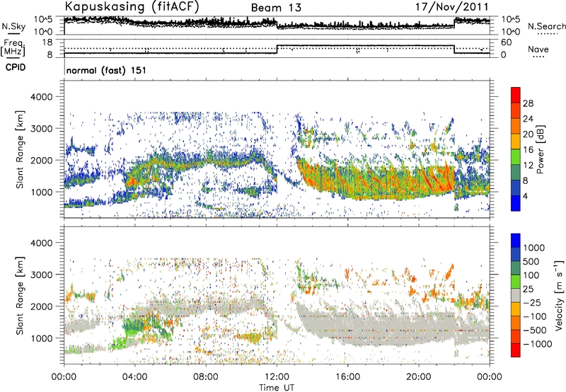Click the grey −25 to 25 Velocity colorbar segment
The width and height of the screenshot is (566, 392).
(516, 295)
